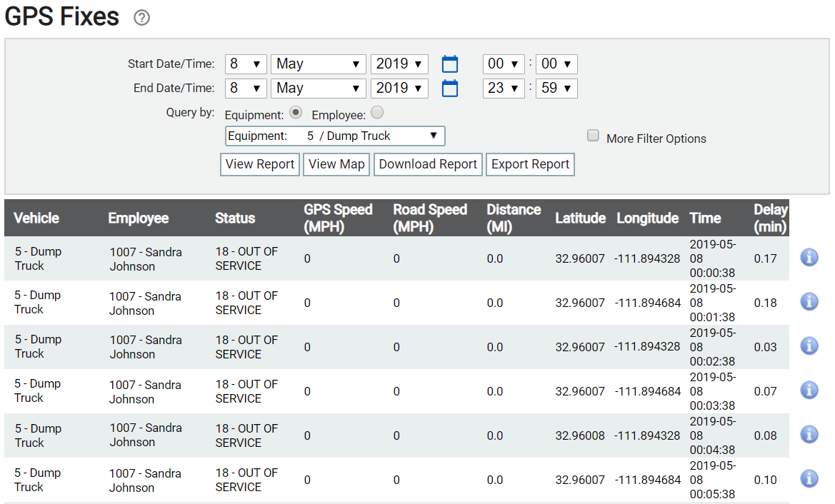Click the Employee column header
The height and width of the screenshot is (504, 835).
click(139, 218)
